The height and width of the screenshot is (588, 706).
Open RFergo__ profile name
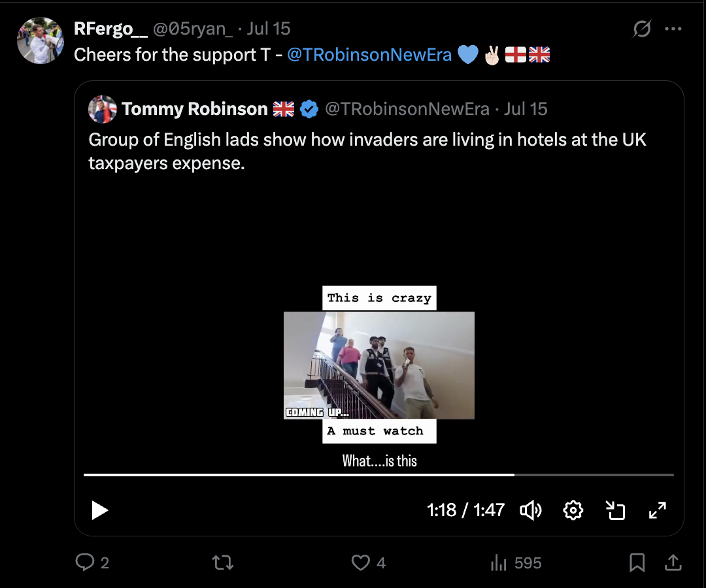[x=110, y=29]
